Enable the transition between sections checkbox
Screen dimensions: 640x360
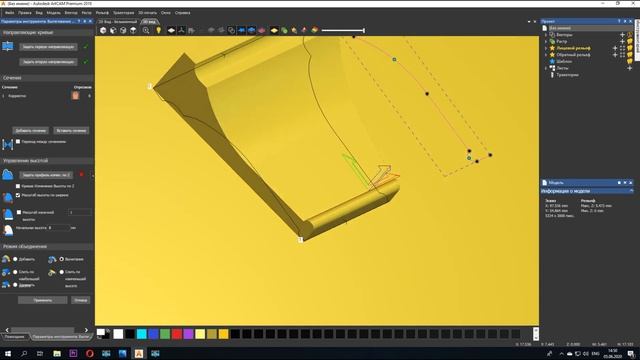(18, 142)
